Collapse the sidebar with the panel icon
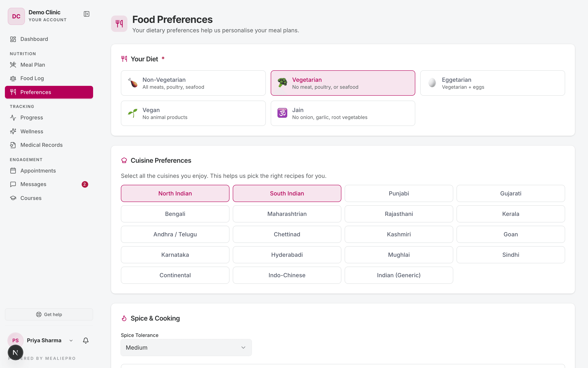 (x=87, y=14)
